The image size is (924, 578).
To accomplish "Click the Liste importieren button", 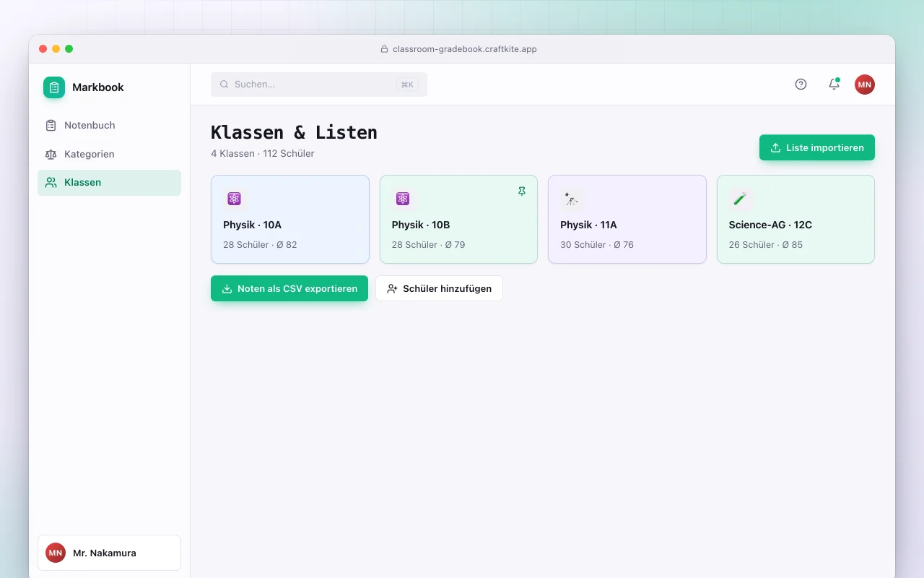I will [817, 147].
